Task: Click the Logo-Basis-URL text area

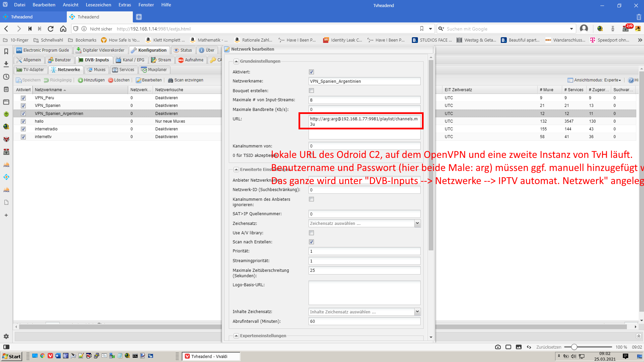Action: tap(364, 293)
